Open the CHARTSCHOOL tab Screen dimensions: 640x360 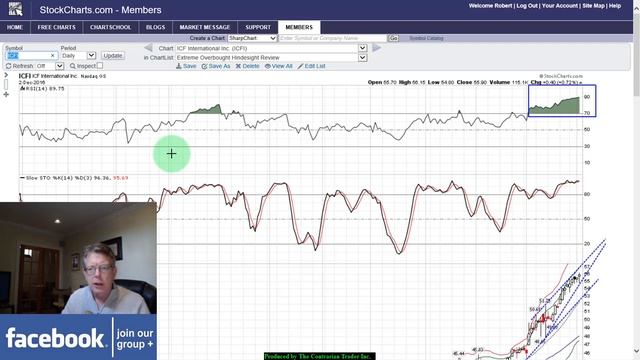point(110,27)
